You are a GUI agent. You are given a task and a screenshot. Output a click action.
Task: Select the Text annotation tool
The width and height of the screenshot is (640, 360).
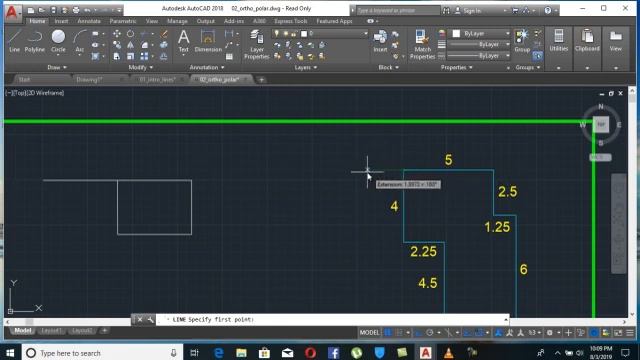pos(184,41)
